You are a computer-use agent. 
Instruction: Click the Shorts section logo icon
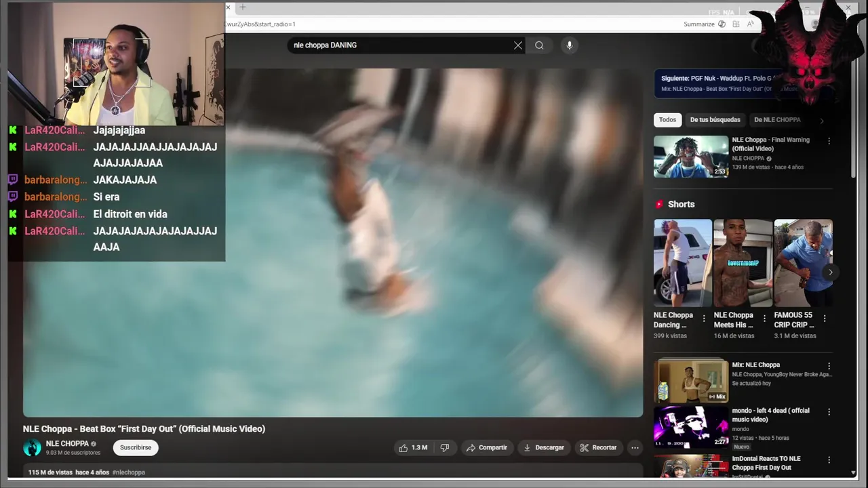[x=659, y=204]
